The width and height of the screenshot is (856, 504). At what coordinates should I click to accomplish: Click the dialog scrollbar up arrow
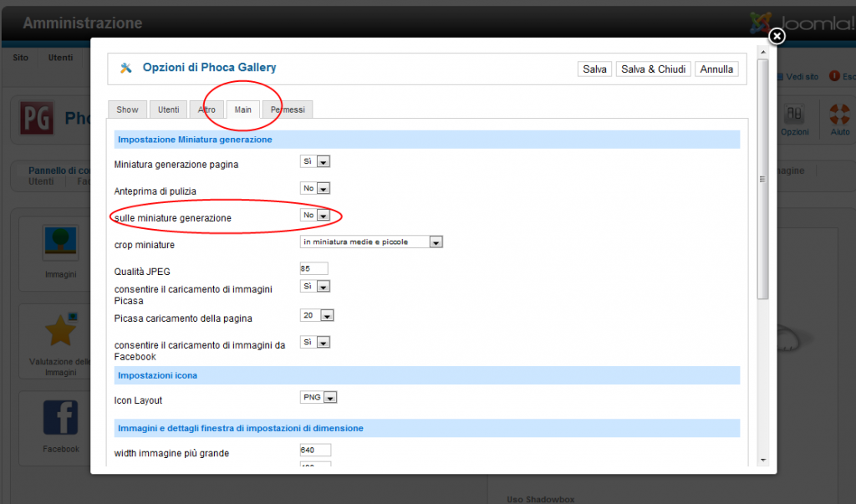(x=762, y=53)
